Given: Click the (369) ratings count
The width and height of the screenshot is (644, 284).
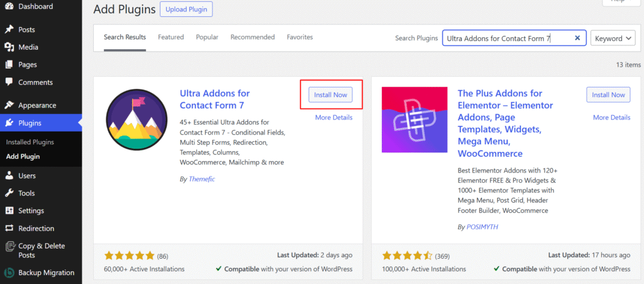Looking at the screenshot, I should pyautogui.click(x=442, y=256).
